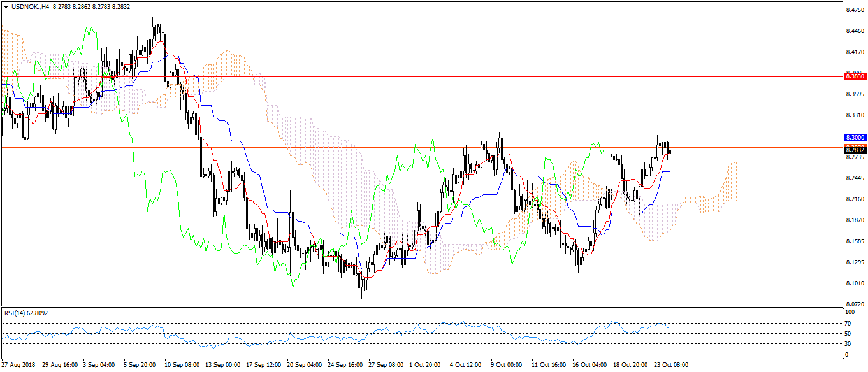The height and width of the screenshot is (372, 868).
Task: Click the RSI scale value 30
Action: [848, 343]
